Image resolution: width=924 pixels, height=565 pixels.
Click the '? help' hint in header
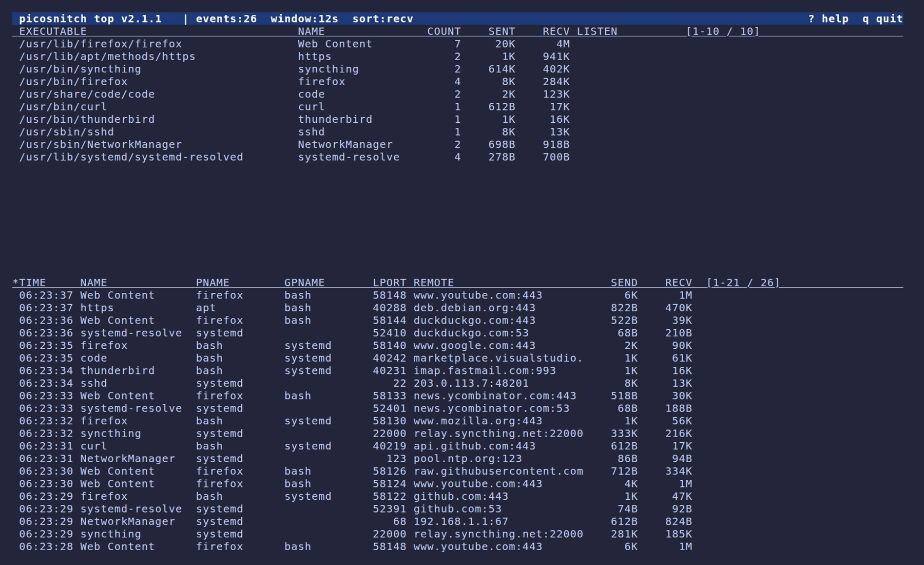[x=828, y=19]
